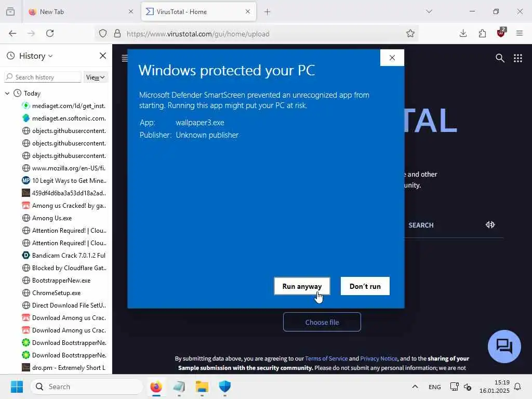This screenshot has height=399, width=532.
Task: Open the extensions puzzle icon
Action: [482, 33]
